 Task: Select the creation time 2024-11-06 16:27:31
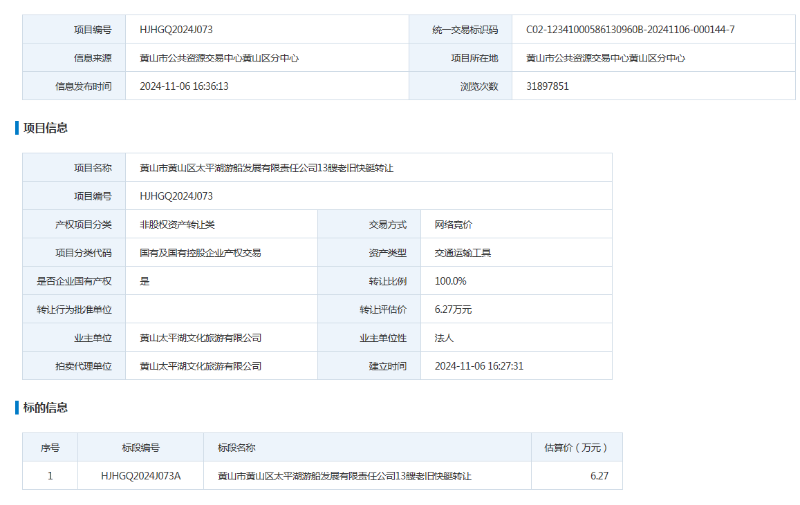[x=479, y=366]
